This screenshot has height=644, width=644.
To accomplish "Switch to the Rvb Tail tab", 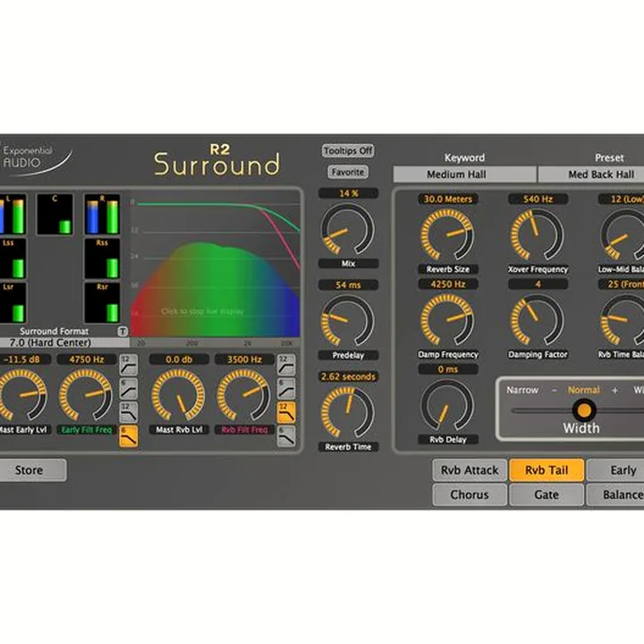I will (x=547, y=470).
